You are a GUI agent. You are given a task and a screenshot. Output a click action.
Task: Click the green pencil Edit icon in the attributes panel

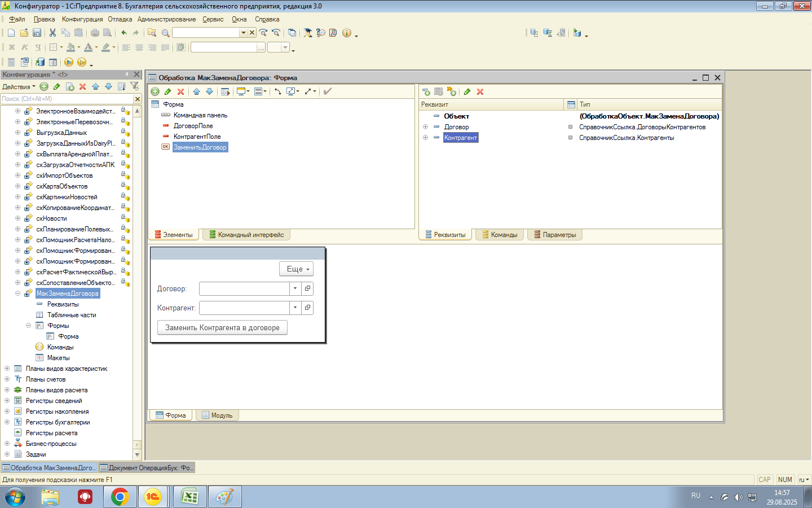pyautogui.click(x=467, y=91)
